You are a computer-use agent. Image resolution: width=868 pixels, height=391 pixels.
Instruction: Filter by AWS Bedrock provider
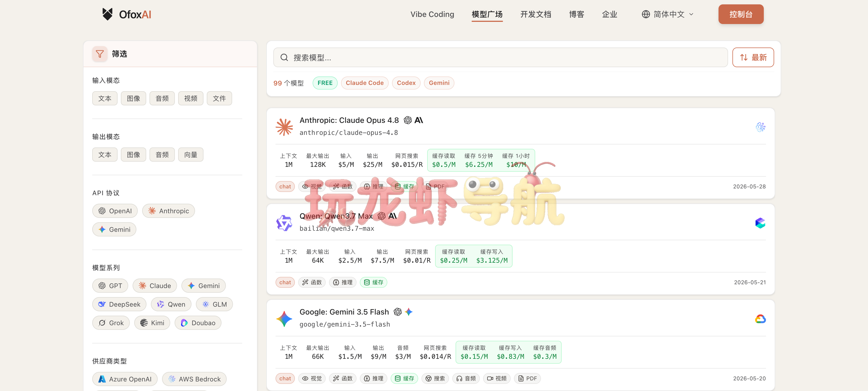point(194,379)
